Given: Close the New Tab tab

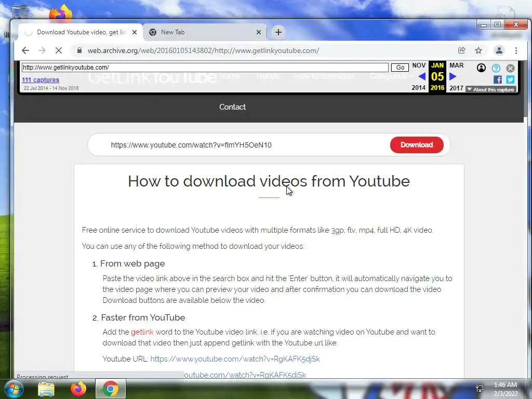Looking at the screenshot, I should (259, 32).
